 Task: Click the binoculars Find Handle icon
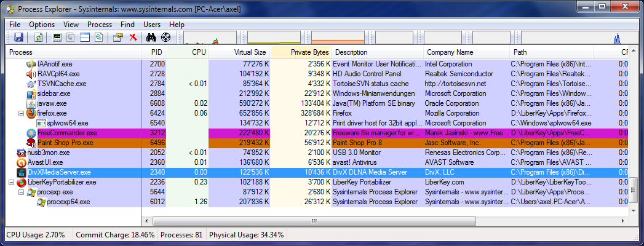tap(151, 38)
